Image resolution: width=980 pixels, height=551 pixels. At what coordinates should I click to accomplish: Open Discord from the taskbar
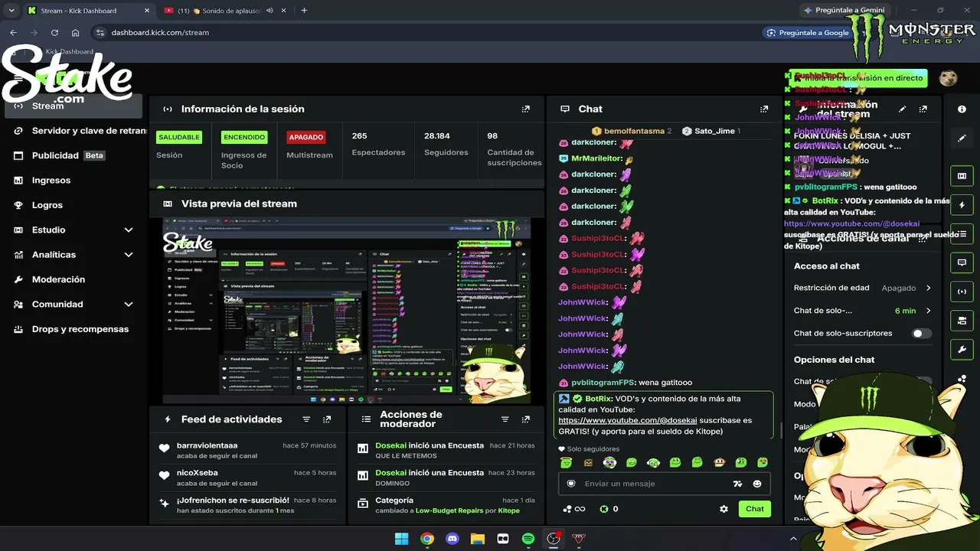point(452,539)
